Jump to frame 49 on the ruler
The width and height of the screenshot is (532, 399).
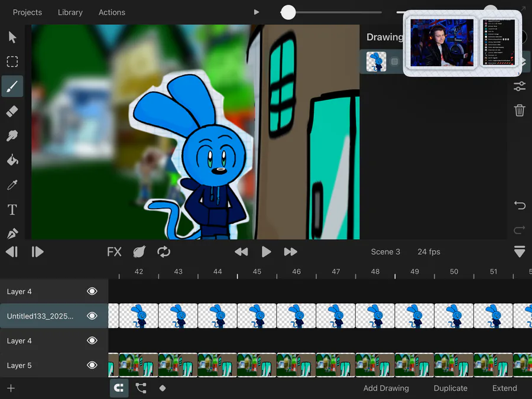[x=414, y=271]
